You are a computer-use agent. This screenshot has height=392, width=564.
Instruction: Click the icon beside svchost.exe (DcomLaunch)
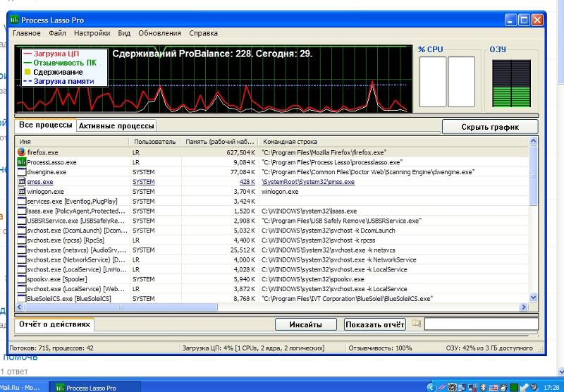click(x=22, y=230)
